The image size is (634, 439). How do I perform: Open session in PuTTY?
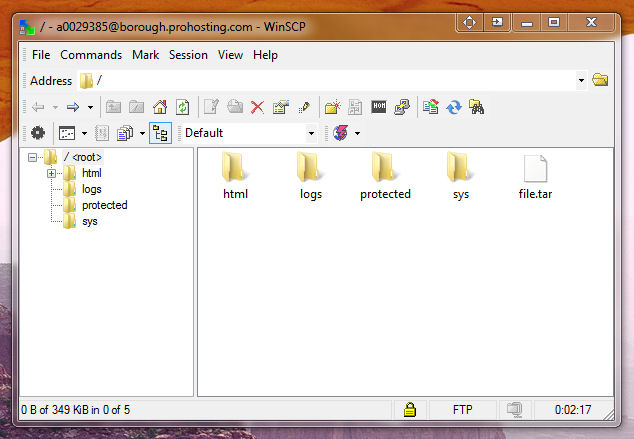[x=402, y=107]
